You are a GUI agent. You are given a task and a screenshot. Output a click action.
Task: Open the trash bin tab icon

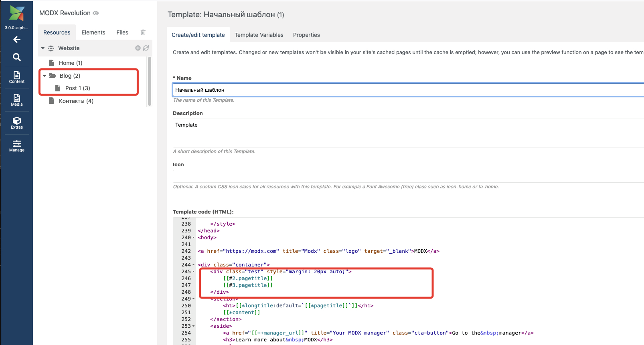(143, 32)
